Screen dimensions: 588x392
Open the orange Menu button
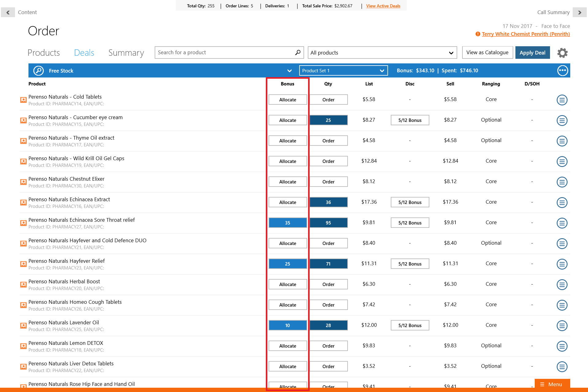tap(552, 384)
